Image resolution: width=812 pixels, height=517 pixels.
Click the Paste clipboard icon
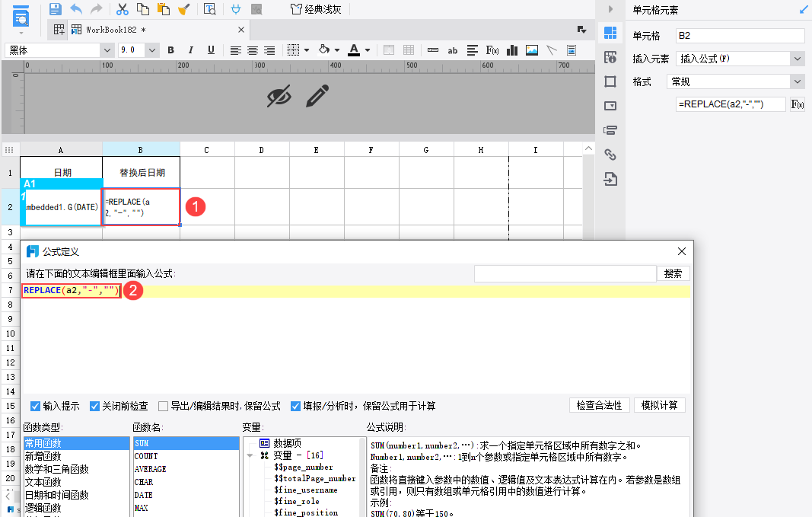tap(163, 9)
